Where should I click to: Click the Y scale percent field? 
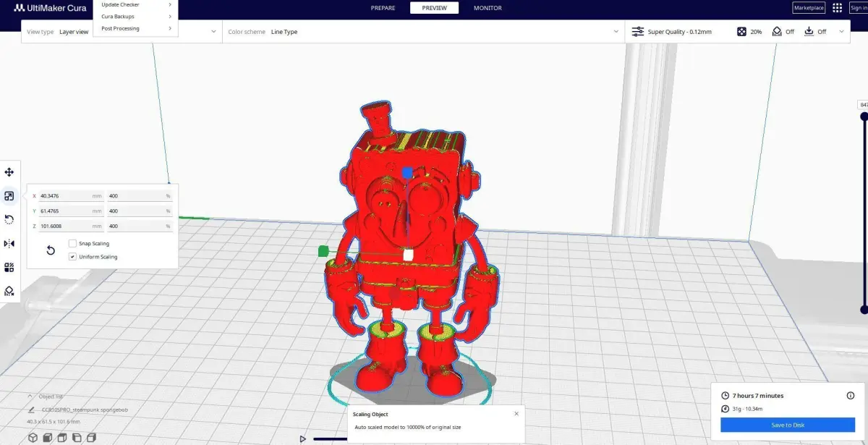coord(140,211)
